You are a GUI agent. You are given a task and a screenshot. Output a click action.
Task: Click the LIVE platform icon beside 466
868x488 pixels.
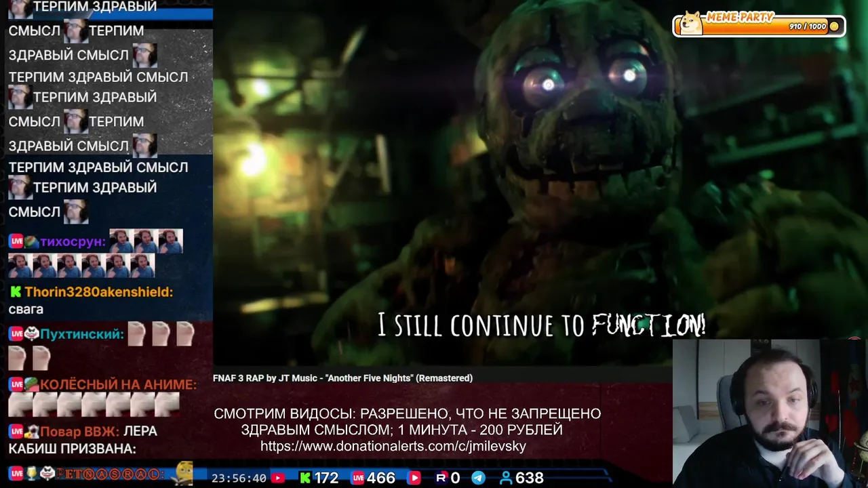(358, 478)
